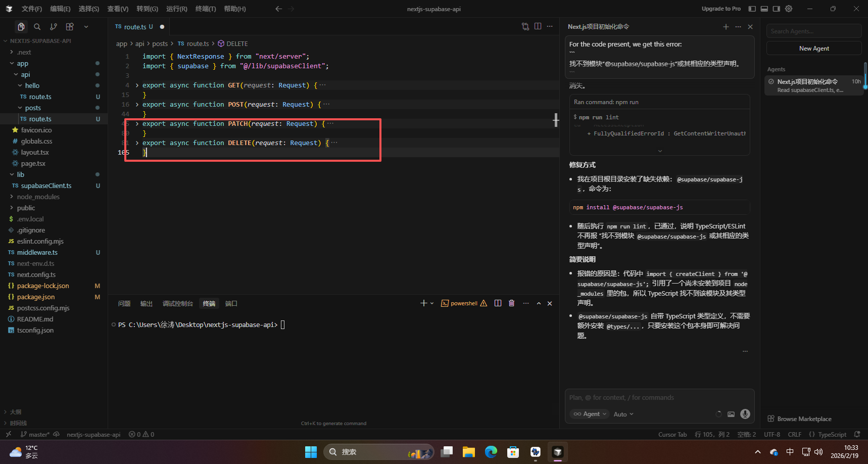
Task: Click the master branch status item
Action: coord(35,435)
